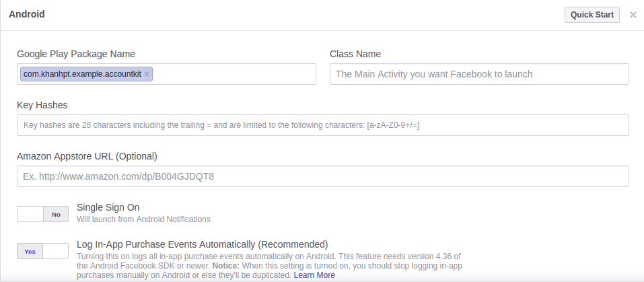Remove the com.khanhpt.example.accountkit package token
Screen dimensions: 644x282
[147, 74]
